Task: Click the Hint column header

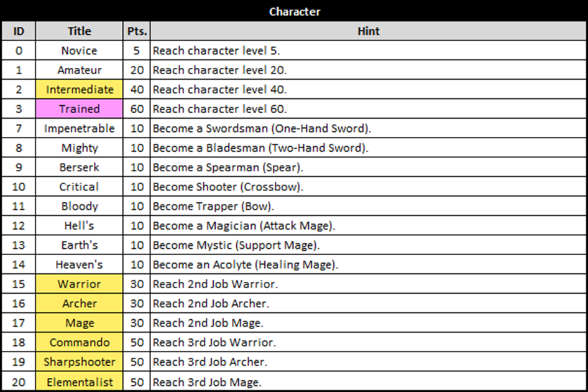Action: coord(368,31)
